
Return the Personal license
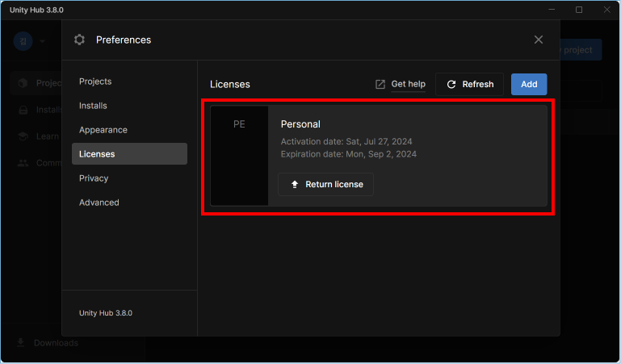[x=325, y=184]
